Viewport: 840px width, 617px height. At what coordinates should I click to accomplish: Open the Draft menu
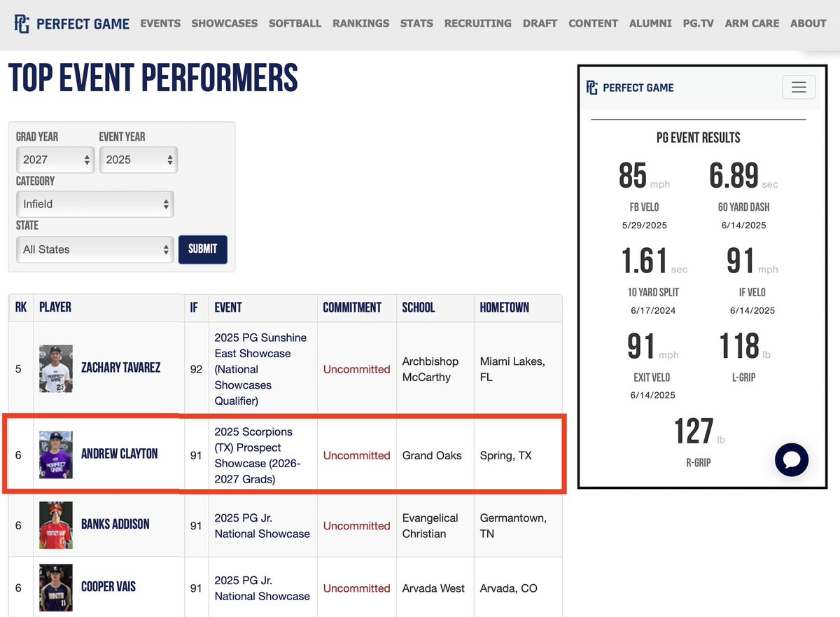pyautogui.click(x=540, y=23)
